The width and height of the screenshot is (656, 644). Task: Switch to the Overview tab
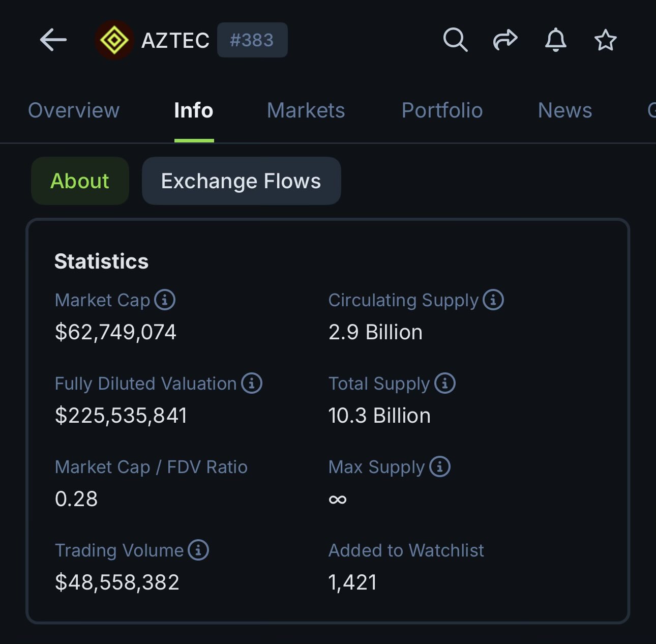pyautogui.click(x=74, y=110)
